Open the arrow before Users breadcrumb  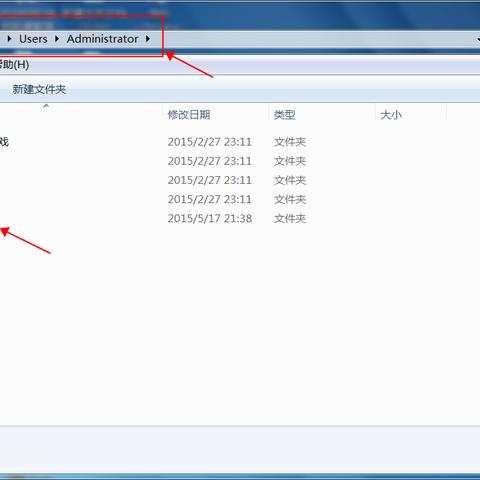click(9, 39)
